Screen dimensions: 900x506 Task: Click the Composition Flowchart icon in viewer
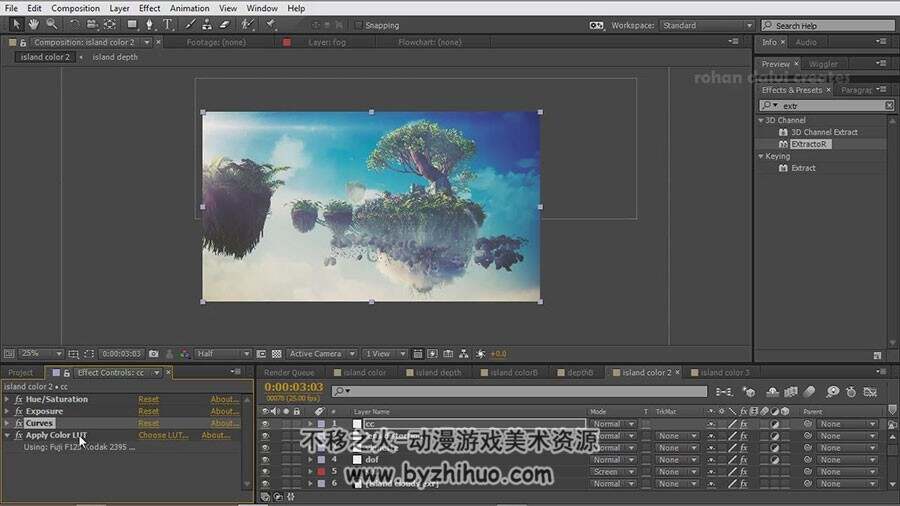tap(464, 354)
